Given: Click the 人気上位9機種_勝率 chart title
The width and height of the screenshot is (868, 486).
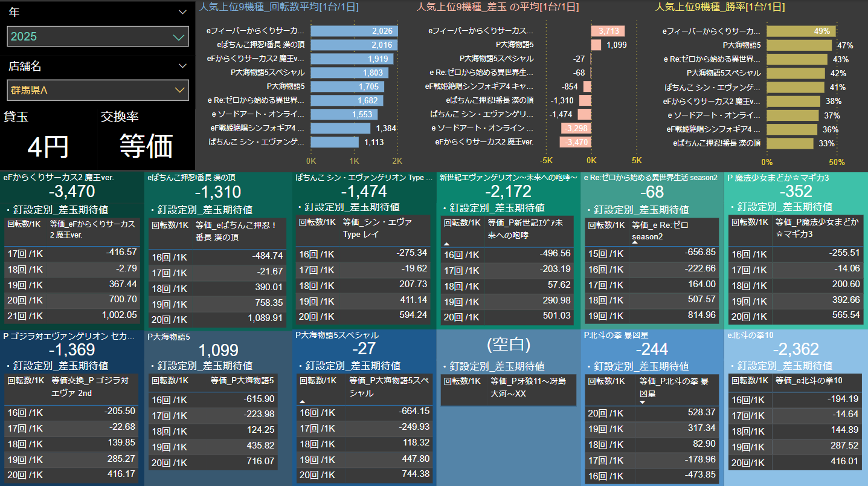Looking at the screenshot, I should (720, 7).
